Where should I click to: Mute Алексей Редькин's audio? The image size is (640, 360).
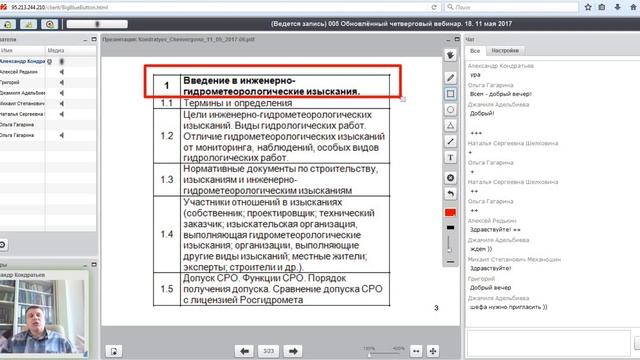[x=62, y=72]
